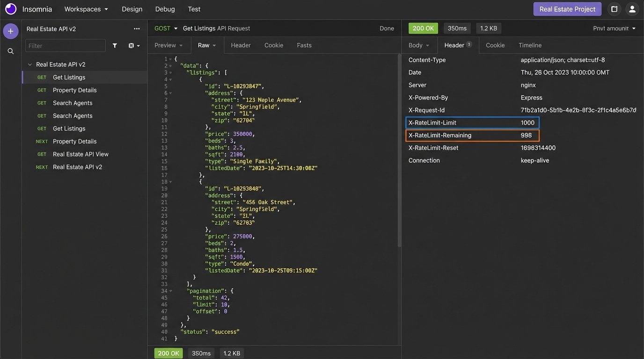
Task: Switch to the Debug view
Action: tap(165, 9)
